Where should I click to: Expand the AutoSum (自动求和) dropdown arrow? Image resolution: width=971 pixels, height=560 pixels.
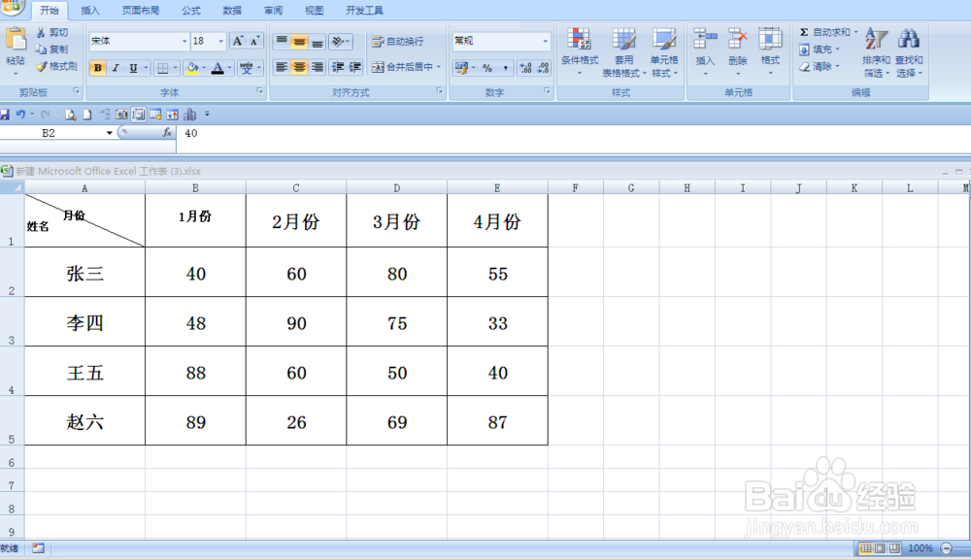click(x=855, y=32)
